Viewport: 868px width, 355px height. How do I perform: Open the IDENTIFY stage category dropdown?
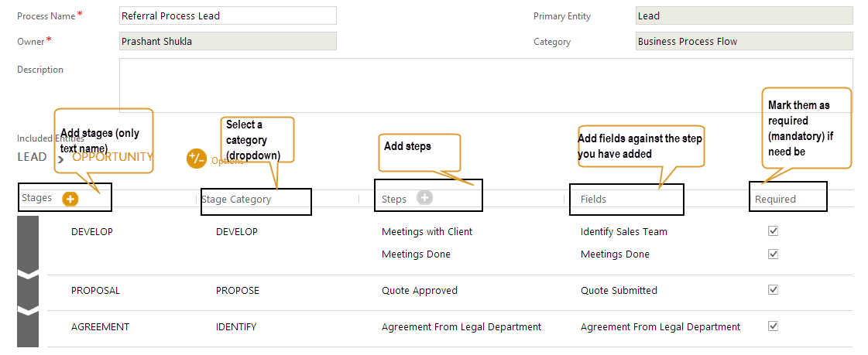[237, 326]
